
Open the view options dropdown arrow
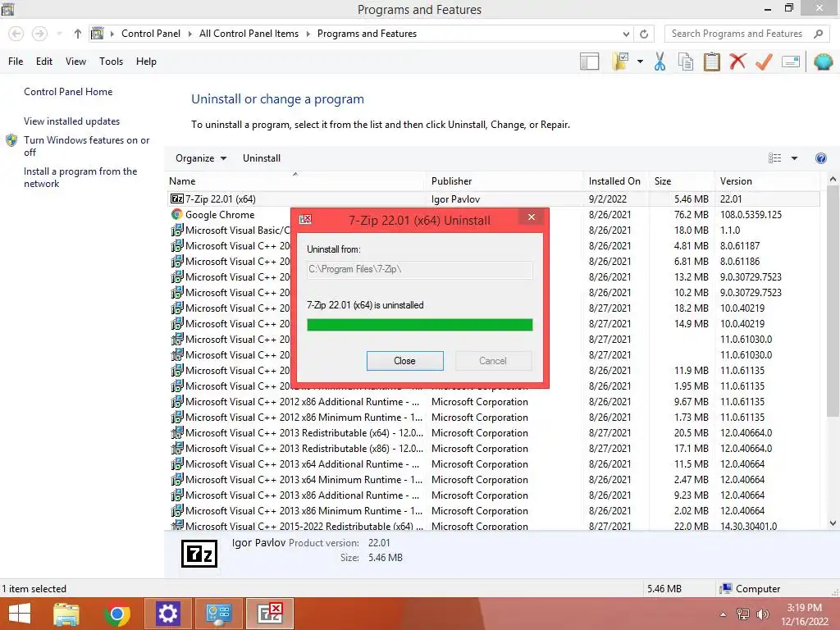(794, 158)
